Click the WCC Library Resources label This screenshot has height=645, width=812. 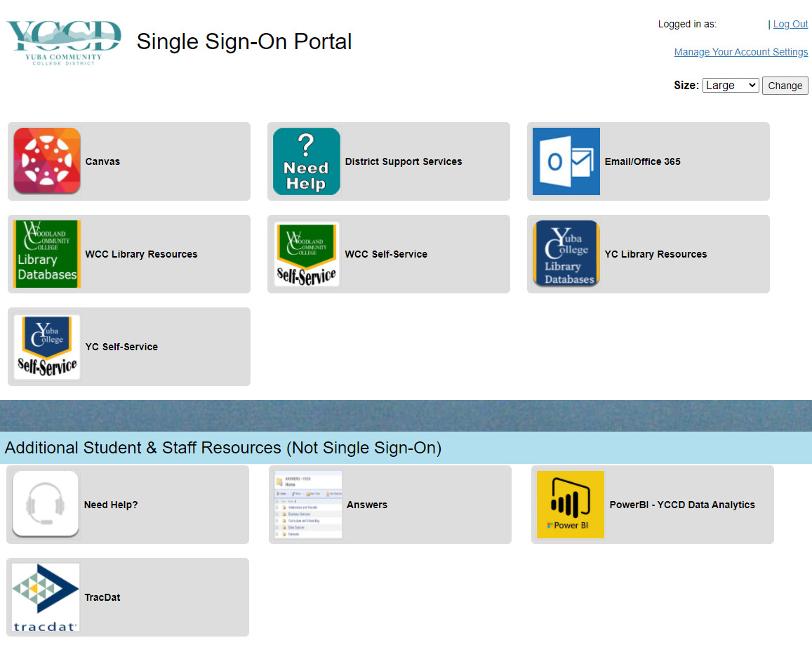click(141, 254)
